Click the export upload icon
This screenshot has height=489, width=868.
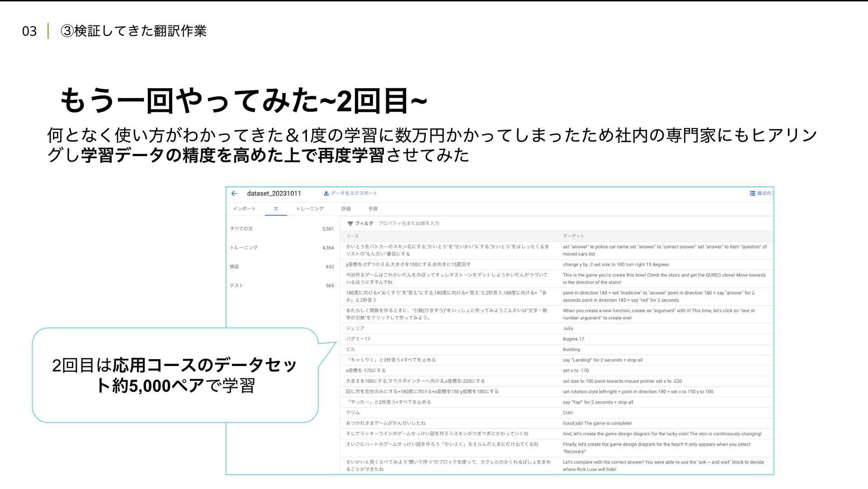click(x=326, y=194)
